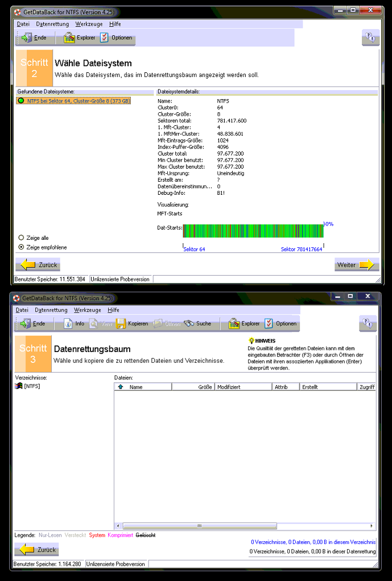
Task: Click Zurück button in Schritt 2 window
Action: [x=38, y=264]
